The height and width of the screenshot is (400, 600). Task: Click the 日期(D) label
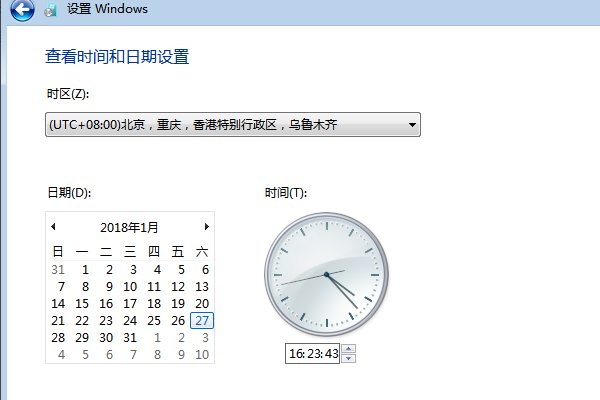pyautogui.click(x=69, y=192)
